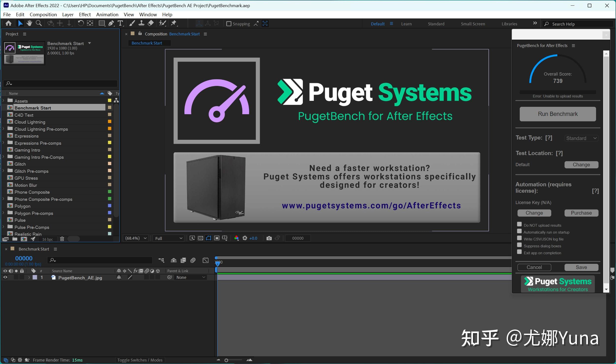616x364 pixels.
Task: Select the Selection tool arrow
Action: pos(20,23)
